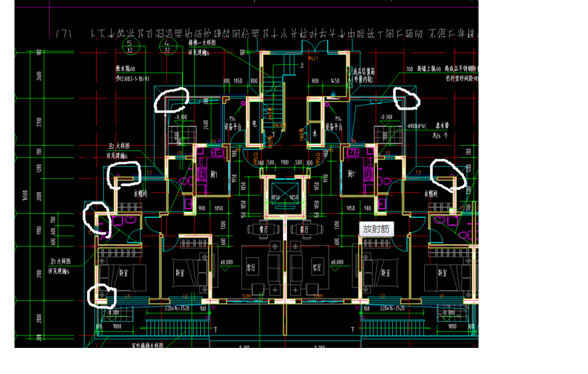The height and width of the screenshot is (374, 588).
Task: Click the 3100 dimension on left dimension chain
Action: [x=39, y=273]
